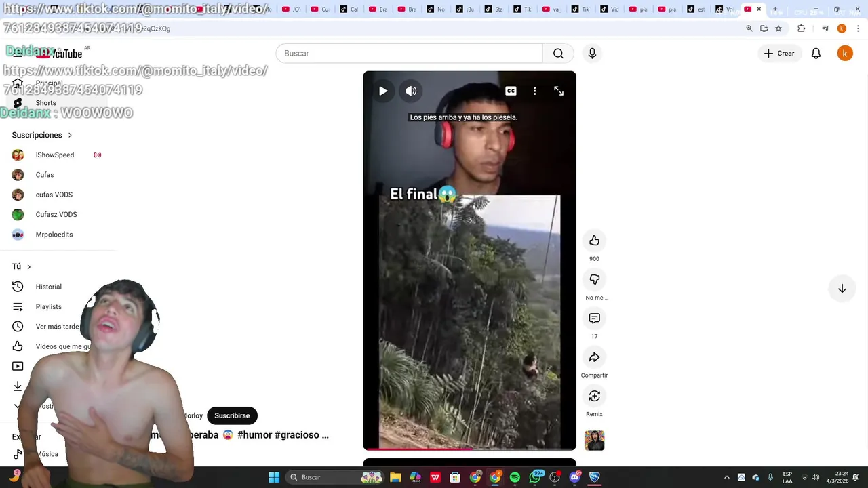Open Playlists in the sidebar
Image resolution: width=868 pixels, height=488 pixels.
tap(47, 306)
